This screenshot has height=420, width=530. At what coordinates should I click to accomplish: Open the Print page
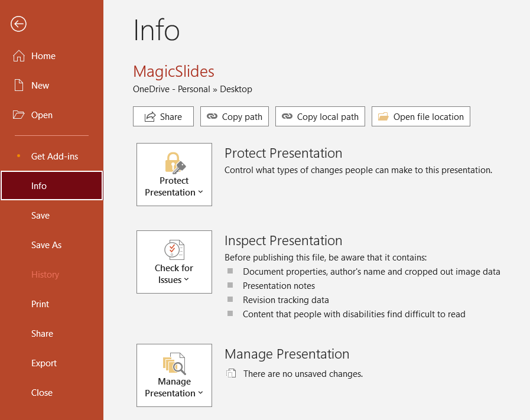point(51,304)
